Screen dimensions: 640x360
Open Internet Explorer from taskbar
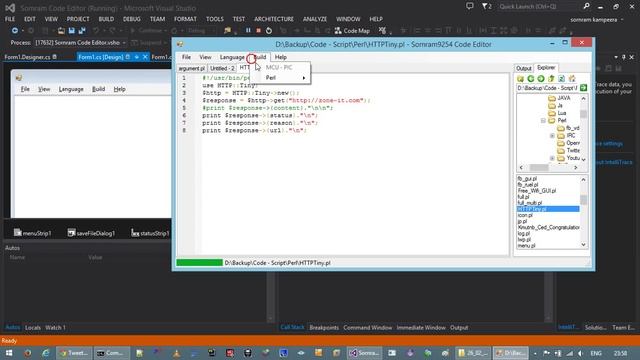click(45, 353)
